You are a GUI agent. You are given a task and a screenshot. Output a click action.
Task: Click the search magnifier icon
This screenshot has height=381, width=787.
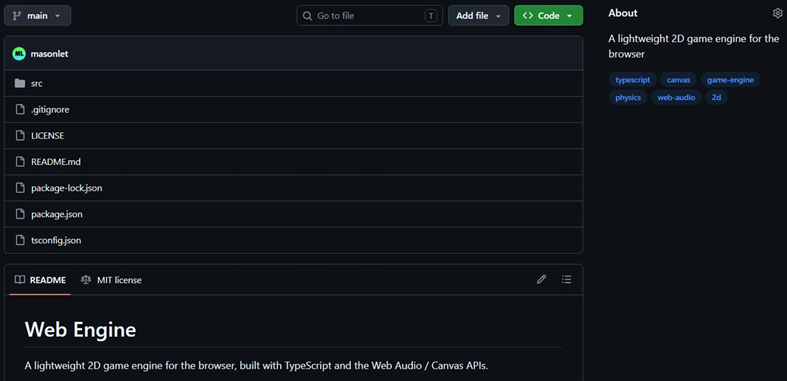coord(307,16)
